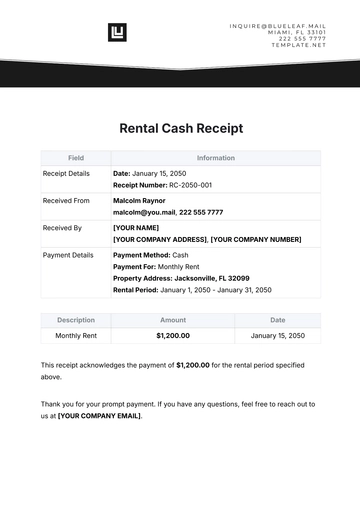Select the January 15, 2050 table cell
Image resolution: width=360 pixels, height=509 pixels.
(x=278, y=336)
